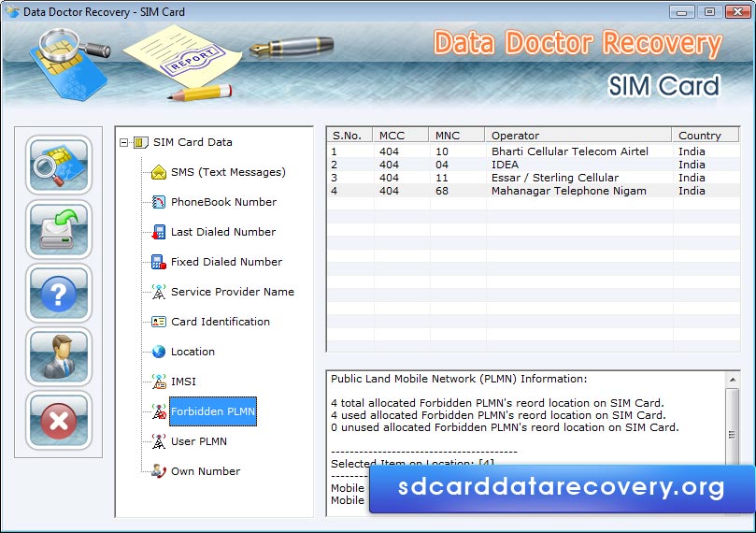Screen dimensions: 756x533
Task: Click the Card Identification icon
Action: coord(159,322)
